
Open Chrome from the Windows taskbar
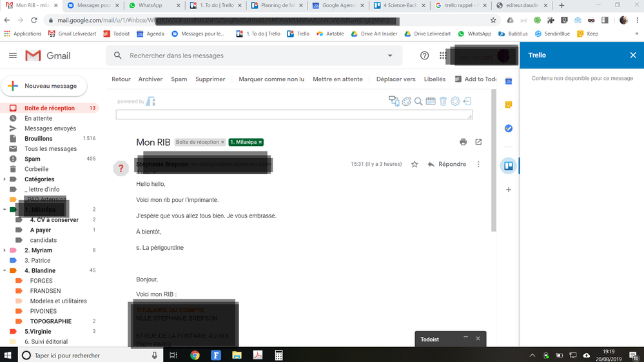click(195, 355)
